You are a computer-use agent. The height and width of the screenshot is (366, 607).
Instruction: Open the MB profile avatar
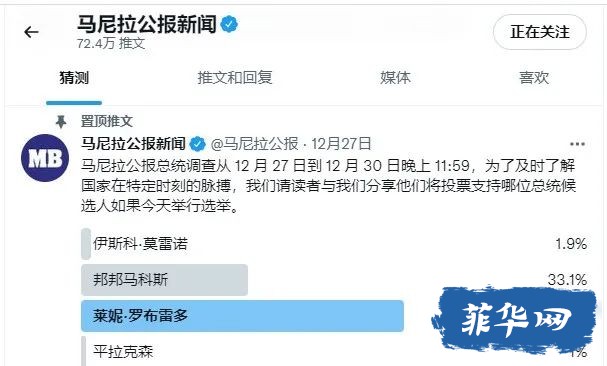pos(45,158)
